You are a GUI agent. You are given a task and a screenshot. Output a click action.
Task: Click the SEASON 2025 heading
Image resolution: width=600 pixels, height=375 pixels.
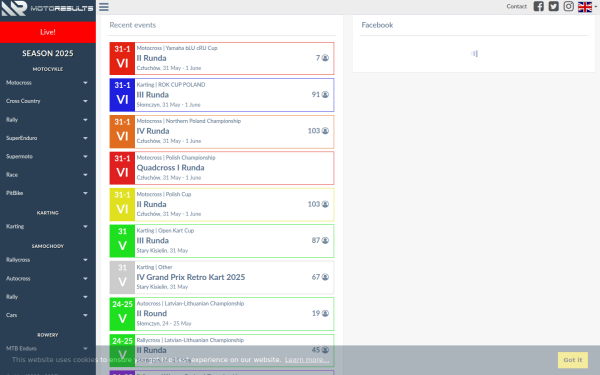click(x=48, y=54)
